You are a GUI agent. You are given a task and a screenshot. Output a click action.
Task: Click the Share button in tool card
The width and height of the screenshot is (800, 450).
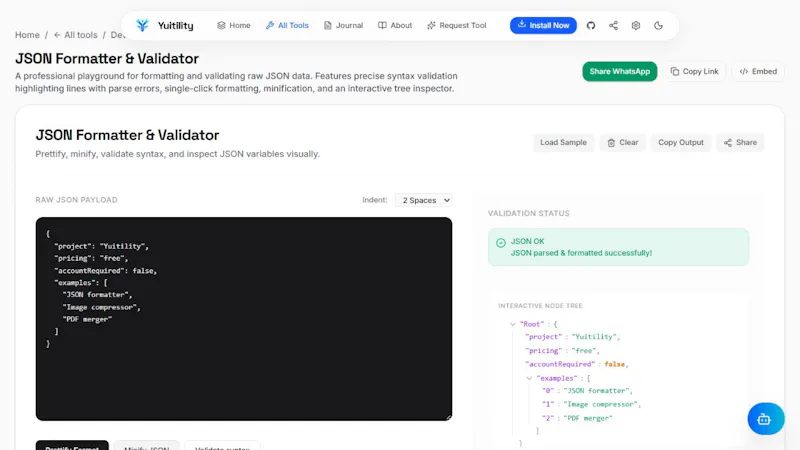click(x=740, y=142)
